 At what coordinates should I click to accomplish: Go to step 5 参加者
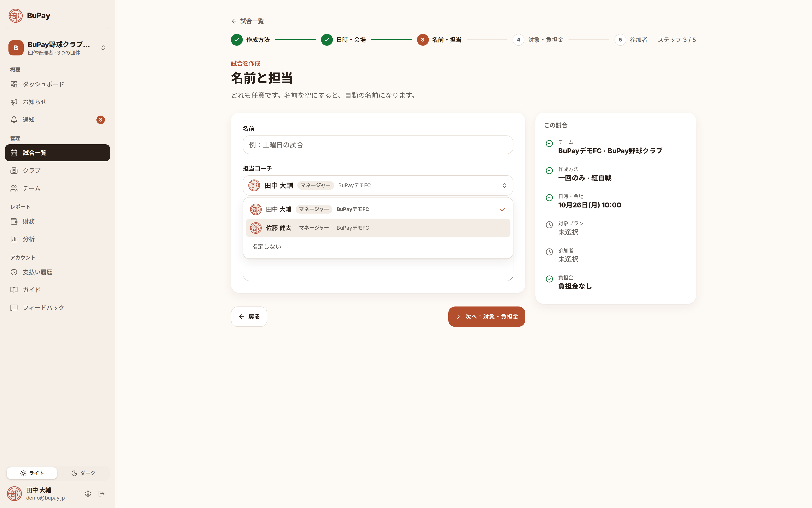pos(631,40)
